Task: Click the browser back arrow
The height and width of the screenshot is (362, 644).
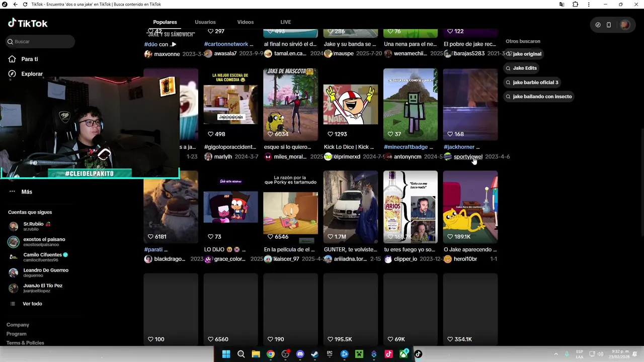Action: coord(15,4)
